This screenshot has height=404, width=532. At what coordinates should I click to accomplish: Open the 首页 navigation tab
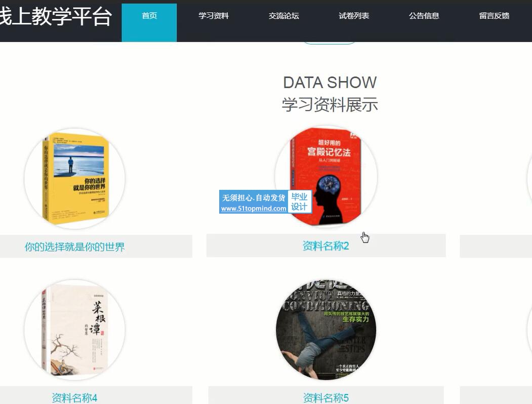click(149, 22)
